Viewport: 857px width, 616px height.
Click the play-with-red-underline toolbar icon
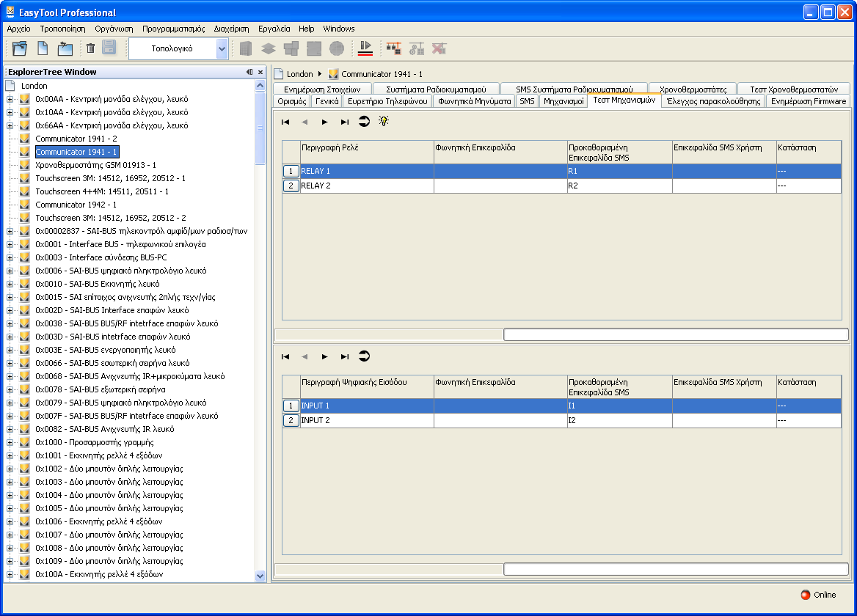365,48
